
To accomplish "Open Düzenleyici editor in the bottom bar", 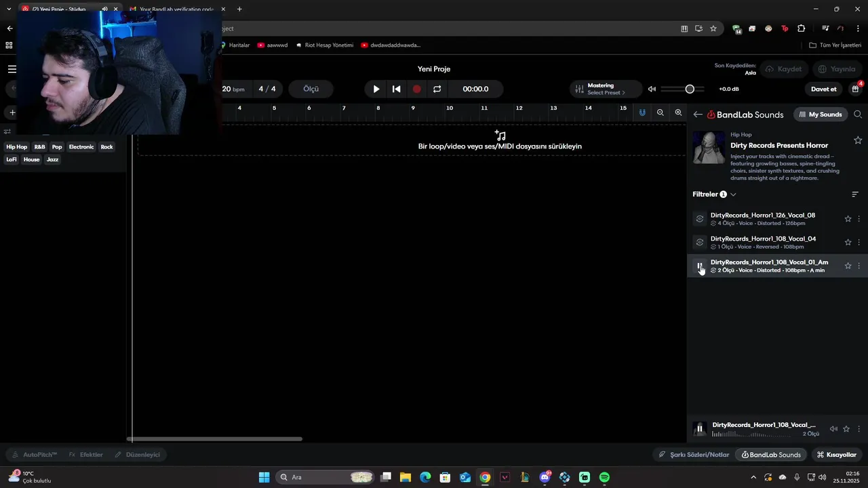I will pos(137,455).
